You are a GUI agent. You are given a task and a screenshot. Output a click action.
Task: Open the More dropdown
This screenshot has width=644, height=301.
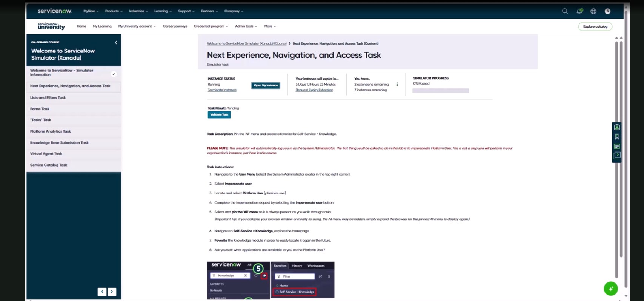pyautogui.click(x=270, y=26)
